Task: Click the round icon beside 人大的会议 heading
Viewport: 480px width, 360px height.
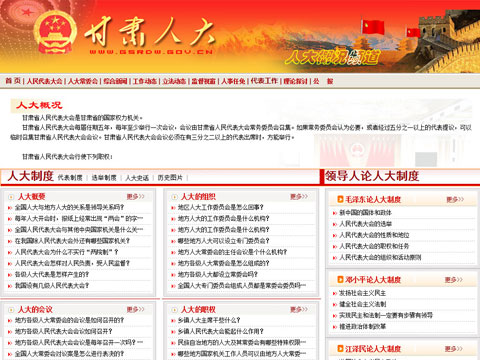Action: [11, 310]
